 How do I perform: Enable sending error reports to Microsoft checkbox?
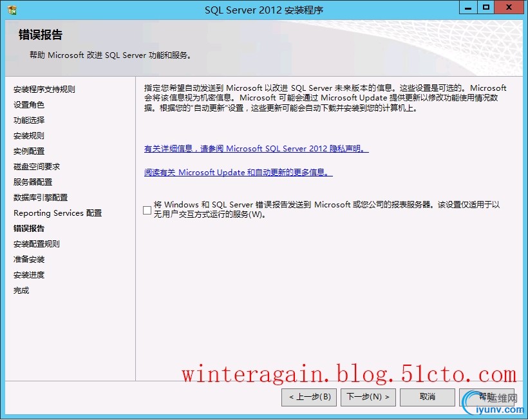click(x=147, y=210)
